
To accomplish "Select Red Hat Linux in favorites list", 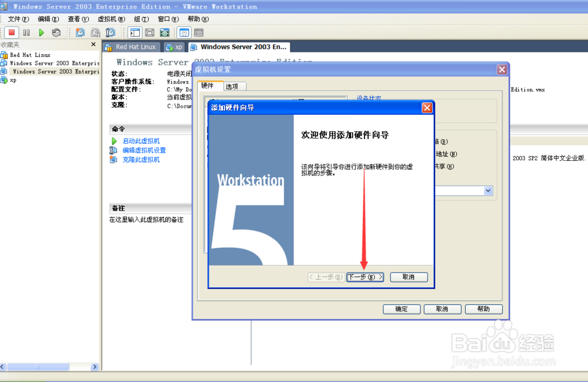I will (30, 55).
